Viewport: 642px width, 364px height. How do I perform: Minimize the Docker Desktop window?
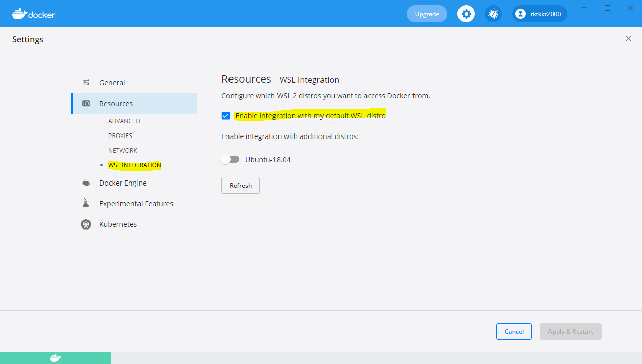pos(584,8)
